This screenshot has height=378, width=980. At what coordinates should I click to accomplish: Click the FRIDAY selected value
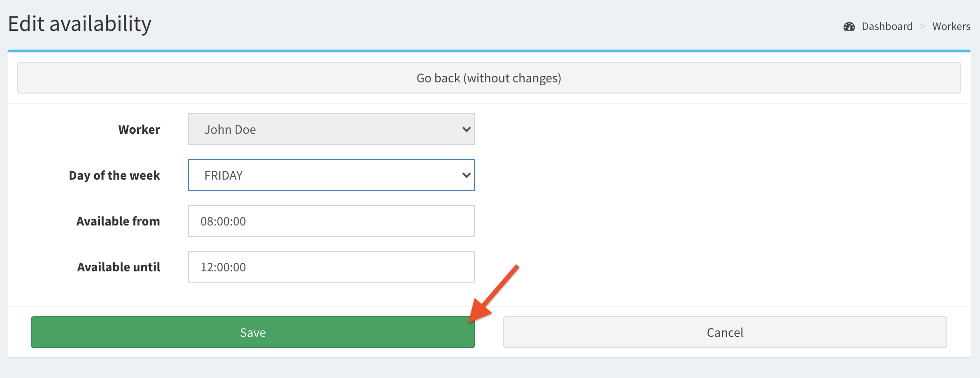click(223, 175)
